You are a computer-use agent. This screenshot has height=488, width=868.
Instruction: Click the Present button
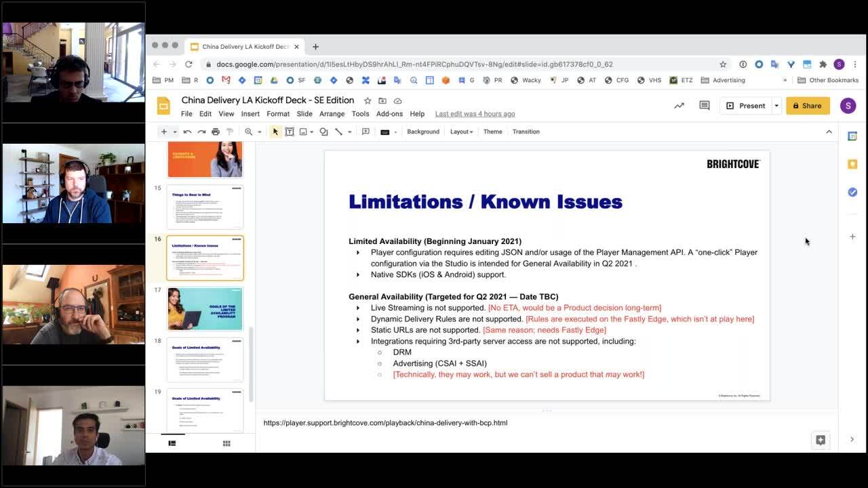pos(745,106)
